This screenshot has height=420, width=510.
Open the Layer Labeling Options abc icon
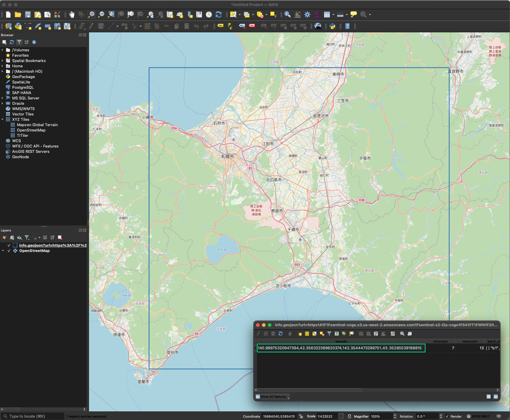[220, 26]
